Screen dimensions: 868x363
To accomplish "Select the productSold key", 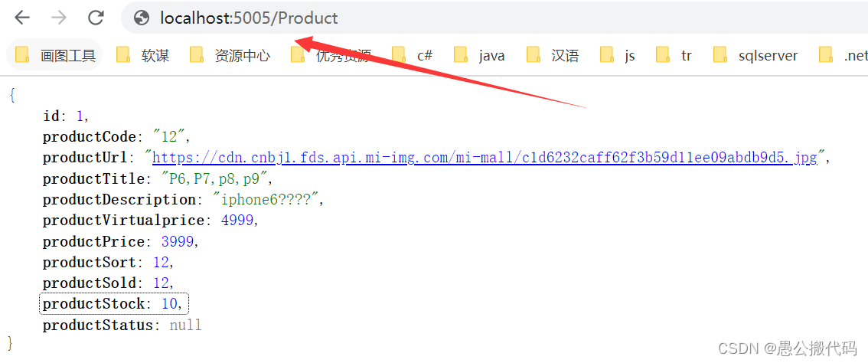I will 89,283.
